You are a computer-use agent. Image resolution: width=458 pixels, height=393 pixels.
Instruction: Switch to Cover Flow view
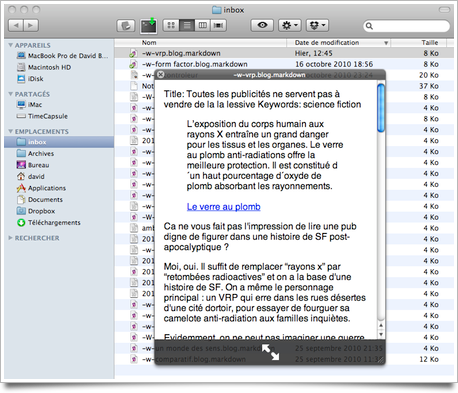coord(218,25)
